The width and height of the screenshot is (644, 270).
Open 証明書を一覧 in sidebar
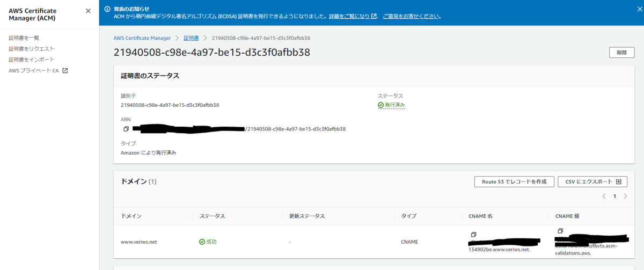click(24, 38)
